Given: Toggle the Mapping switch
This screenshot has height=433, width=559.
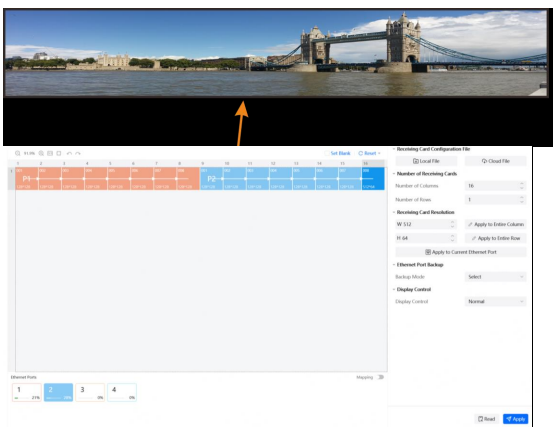Looking at the screenshot, I should pyautogui.click(x=380, y=377).
